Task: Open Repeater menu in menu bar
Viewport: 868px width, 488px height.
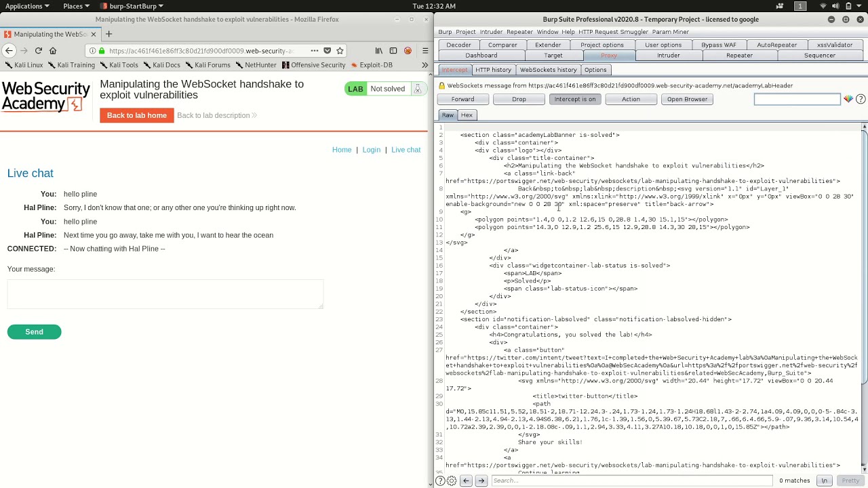Action: click(x=519, y=32)
